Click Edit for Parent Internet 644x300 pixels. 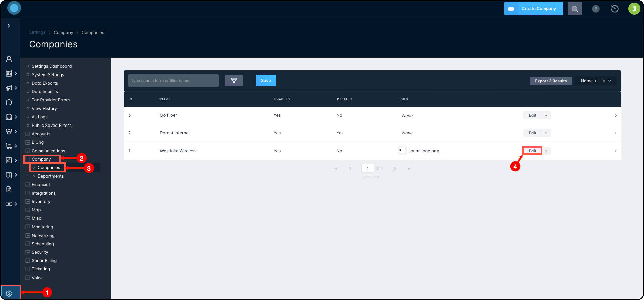(x=532, y=133)
